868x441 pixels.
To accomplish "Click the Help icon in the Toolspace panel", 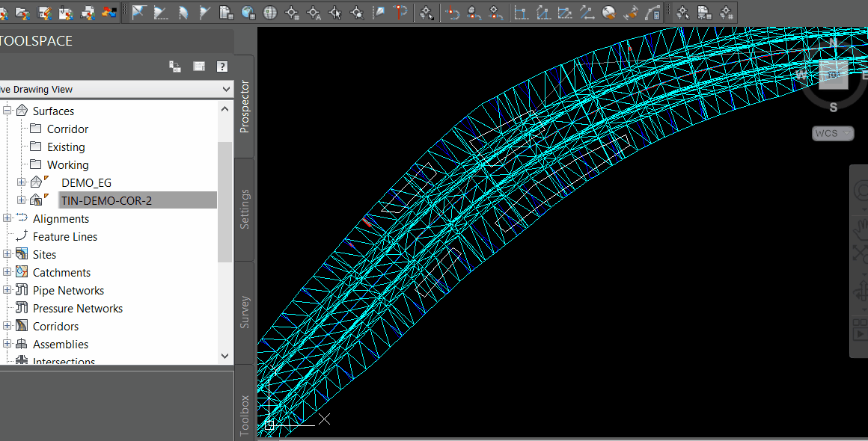I will (221, 66).
